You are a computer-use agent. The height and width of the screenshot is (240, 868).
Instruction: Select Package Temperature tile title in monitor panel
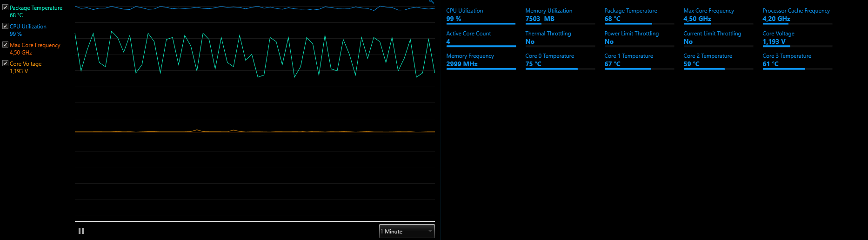pos(630,11)
